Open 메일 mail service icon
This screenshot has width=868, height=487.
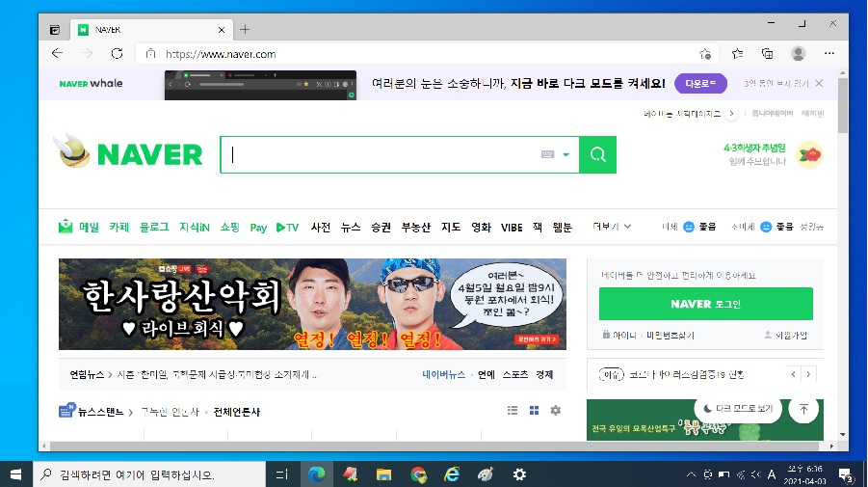[66, 226]
